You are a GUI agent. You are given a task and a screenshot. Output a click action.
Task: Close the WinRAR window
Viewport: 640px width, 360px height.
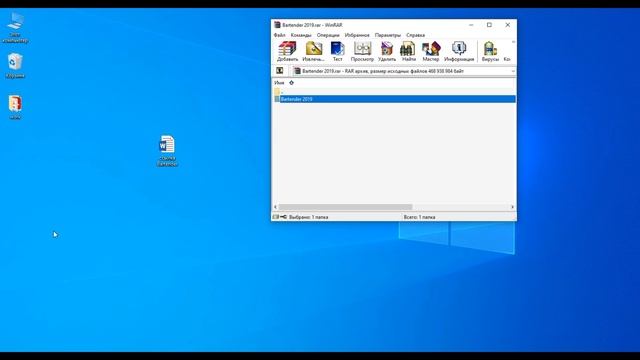pos(508,25)
